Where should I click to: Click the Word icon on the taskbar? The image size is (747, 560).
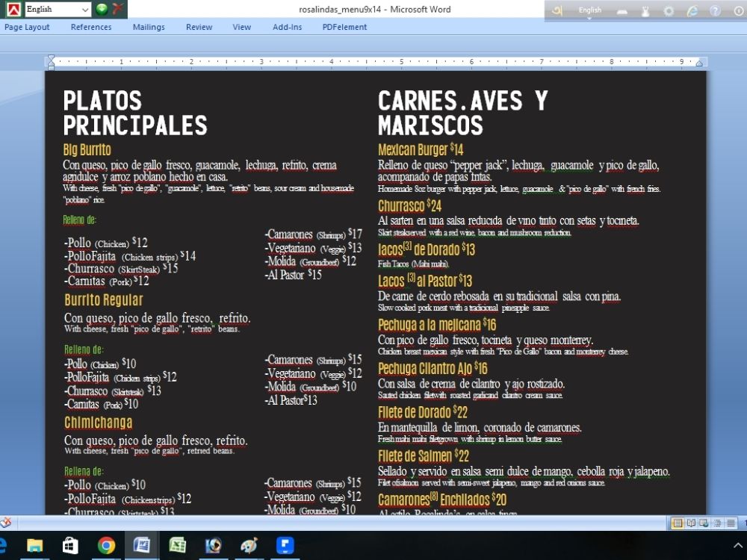(x=141, y=545)
